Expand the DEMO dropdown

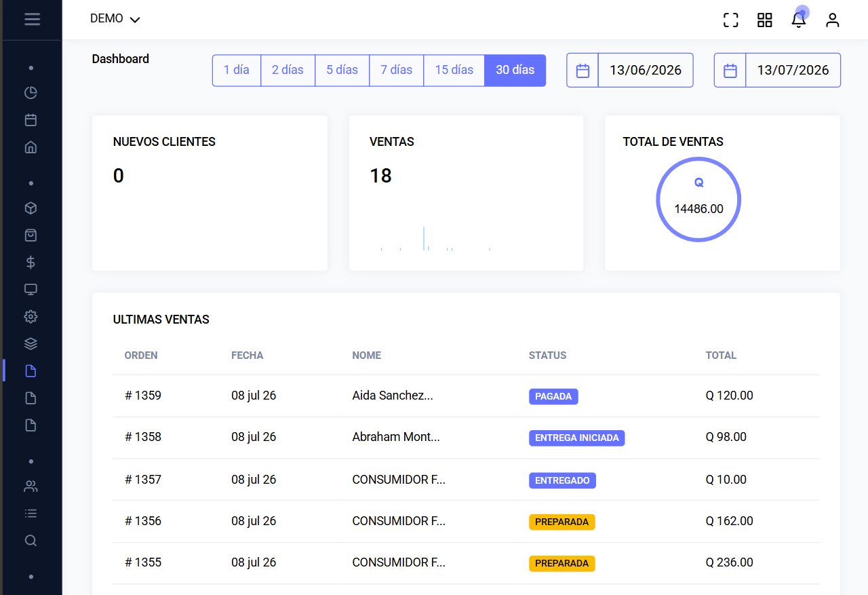click(x=115, y=19)
